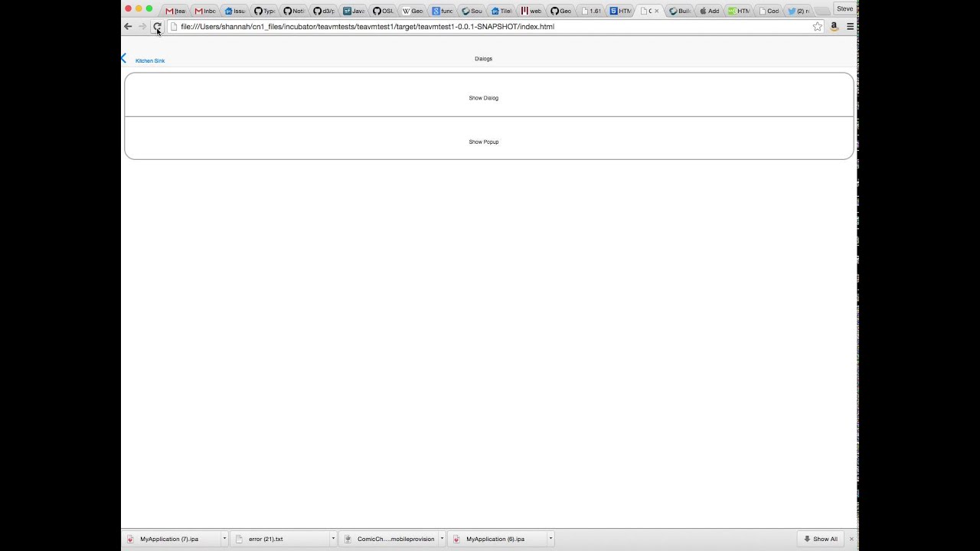Switch to the Twitter (2) tab
Image resolution: width=980 pixels, height=551 pixels.
point(798,11)
